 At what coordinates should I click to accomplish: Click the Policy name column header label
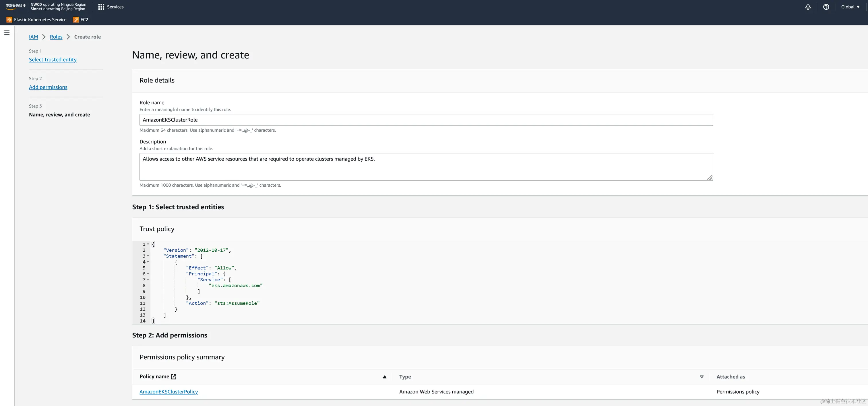pyautogui.click(x=154, y=376)
